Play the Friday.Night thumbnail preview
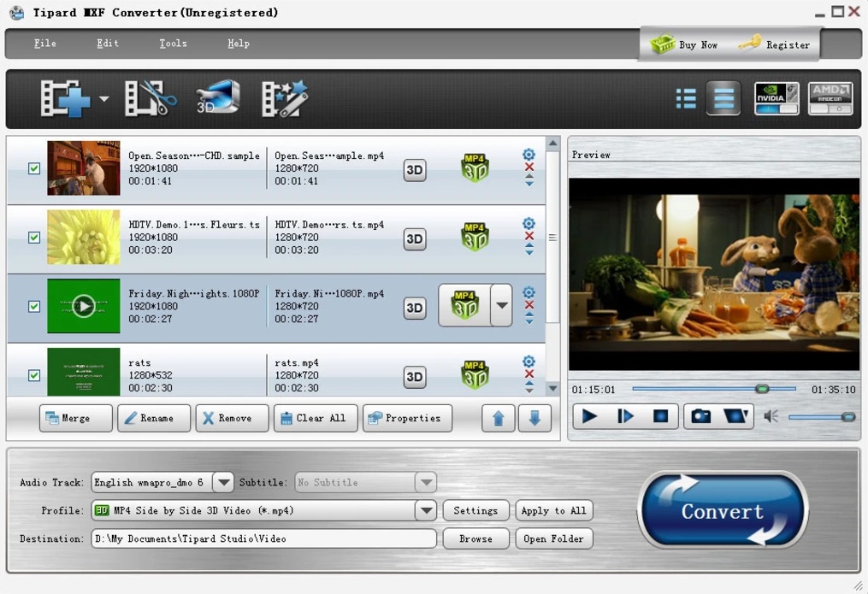868x594 pixels. click(x=84, y=306)
